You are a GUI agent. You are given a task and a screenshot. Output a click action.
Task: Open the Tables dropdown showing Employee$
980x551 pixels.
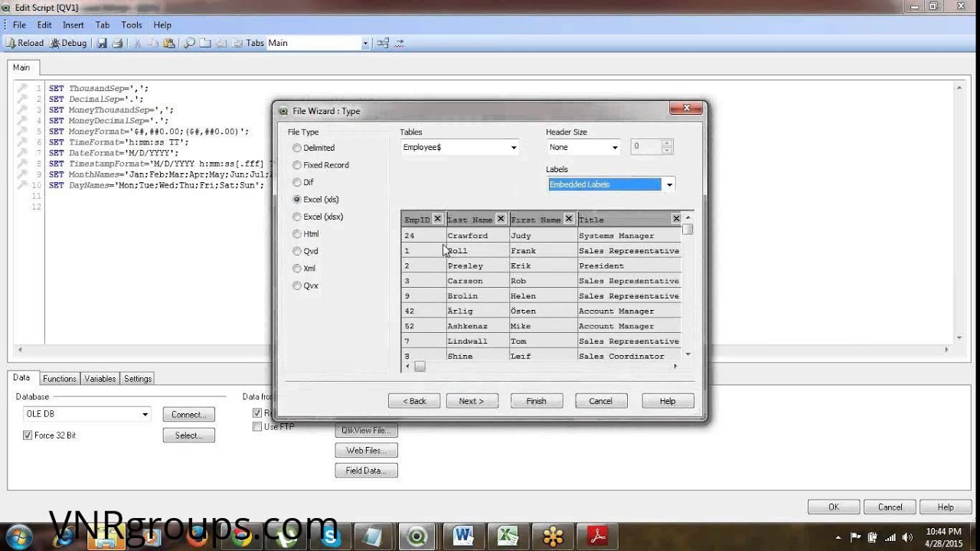[x=459, y=147]
